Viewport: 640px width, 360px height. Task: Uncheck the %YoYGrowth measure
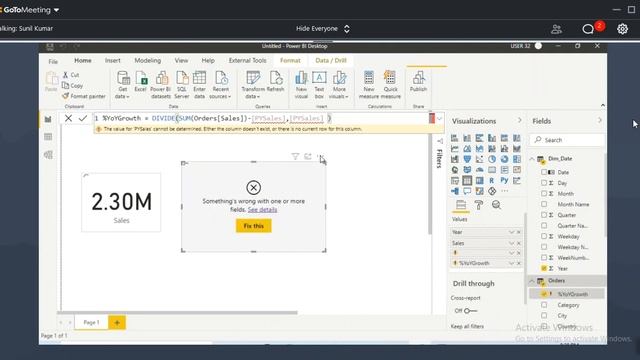coord(544,294)
